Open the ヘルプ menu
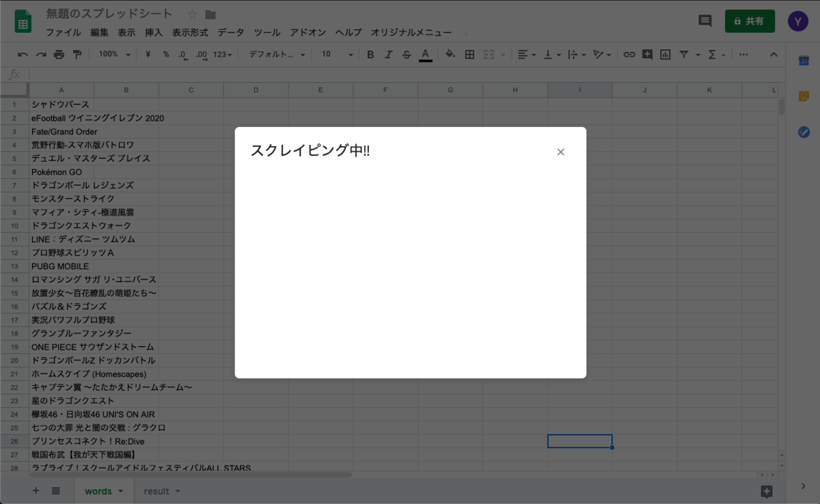Image resolution: width=820 pixels, height=504 pixels. point(348,32)
